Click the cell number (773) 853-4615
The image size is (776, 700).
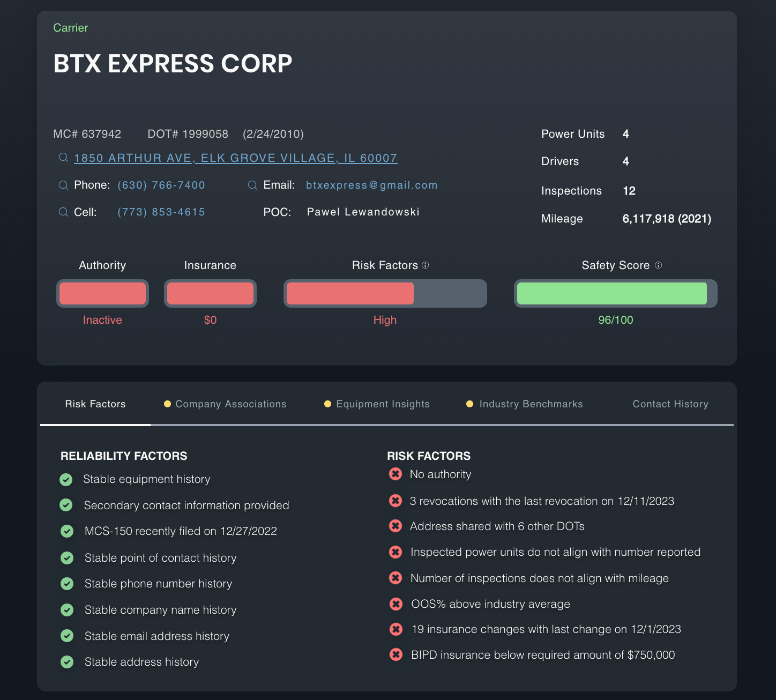point(161,212)
